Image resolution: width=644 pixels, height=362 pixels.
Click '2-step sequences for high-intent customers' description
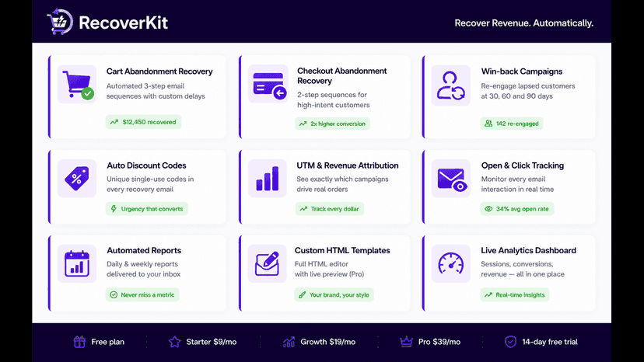click(333, 99)
